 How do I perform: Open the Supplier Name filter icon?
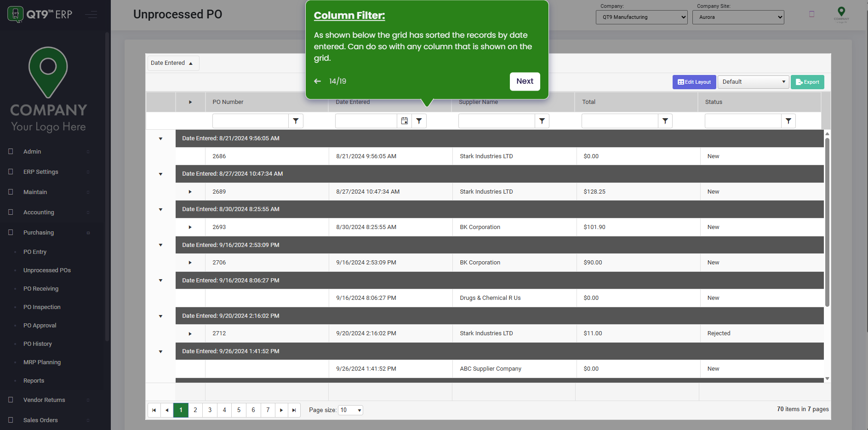[x=542, y=121]
